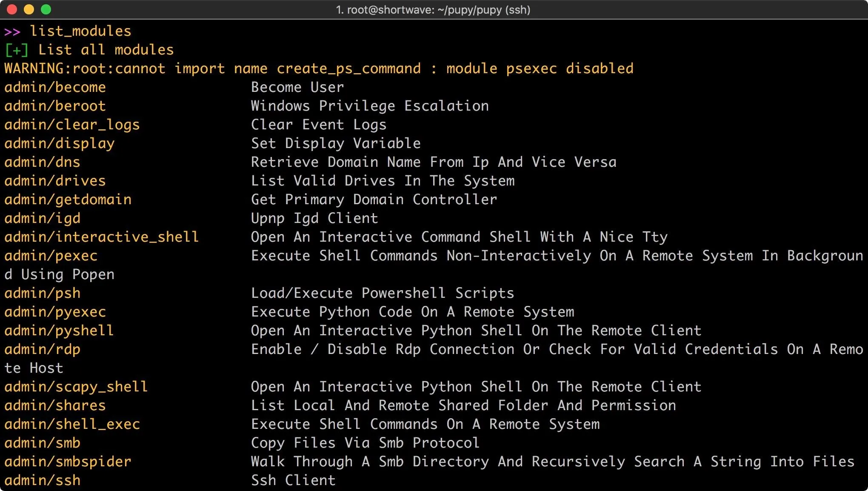
Task: Click the 'Ssh Client' description
Action: [x=293, y=480]
